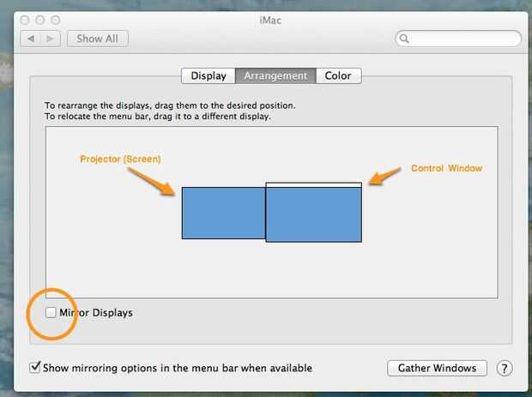Select the Arrangement tab
Screen dimensions: 532x397
(275, 75)
